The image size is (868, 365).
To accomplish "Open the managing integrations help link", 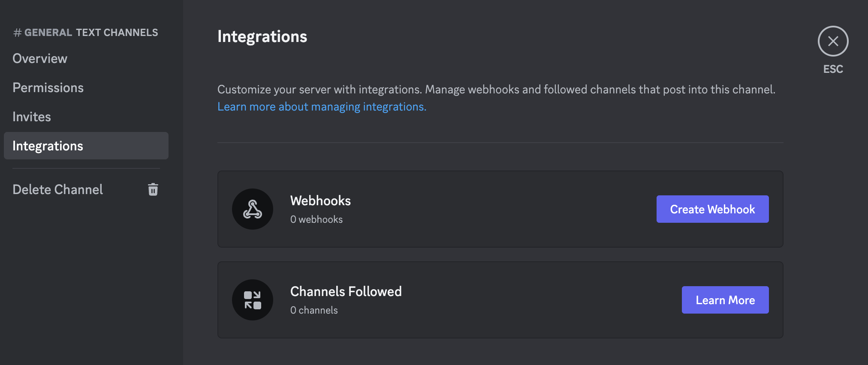I will click(x=322, y=106).
